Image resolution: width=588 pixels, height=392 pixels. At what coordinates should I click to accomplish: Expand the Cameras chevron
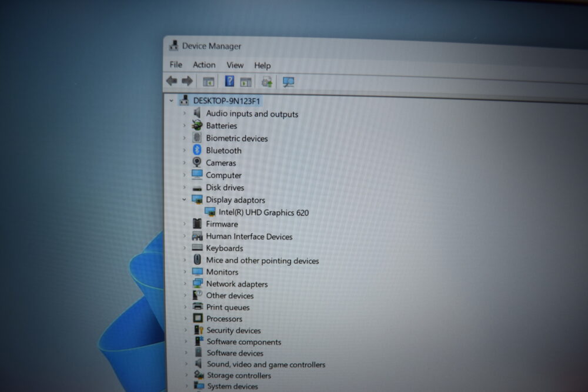click(x=184, y=162)
